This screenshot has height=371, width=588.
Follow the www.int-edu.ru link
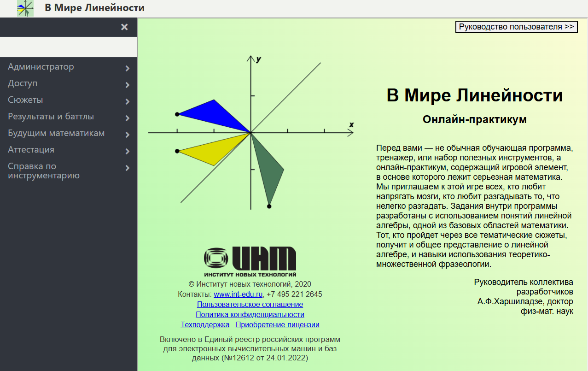point(238,294)
